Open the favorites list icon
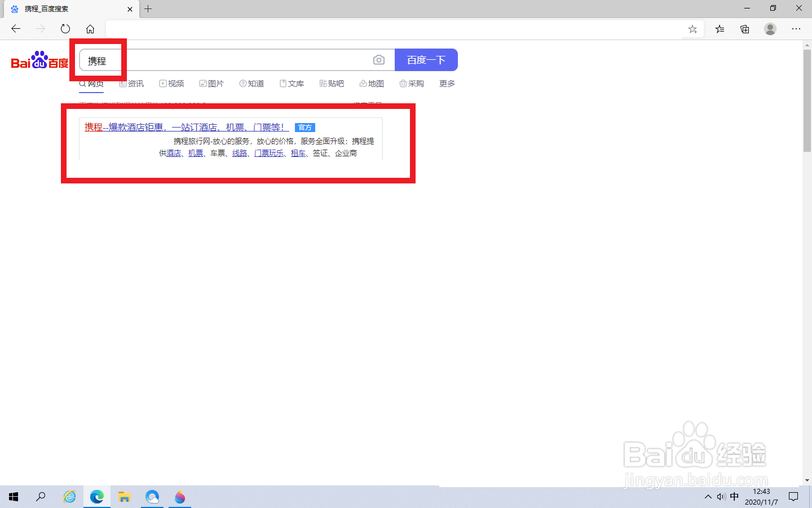The height and width of the screenshot is (508, 812). 720,29
